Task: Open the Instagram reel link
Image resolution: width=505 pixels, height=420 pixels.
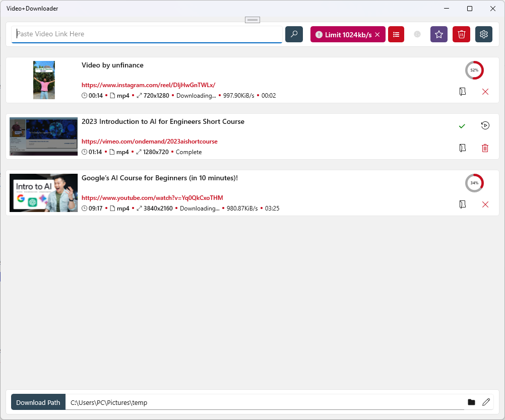Action: point(148,85)
